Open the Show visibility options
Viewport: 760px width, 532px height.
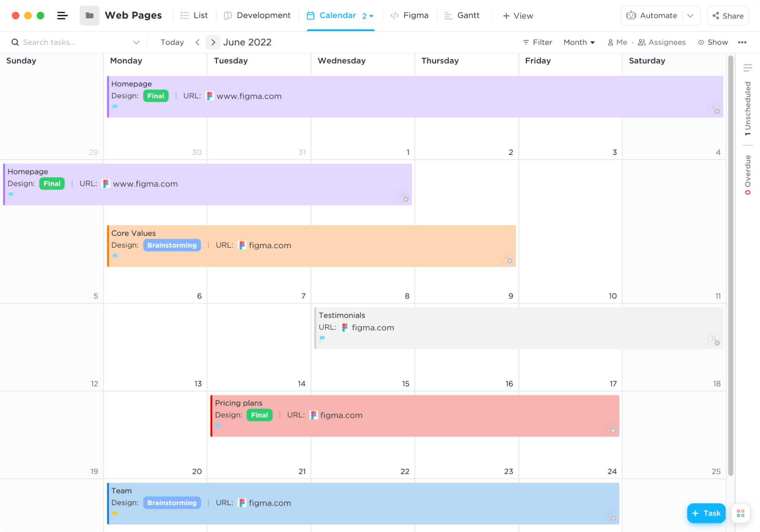click(713, 42)
